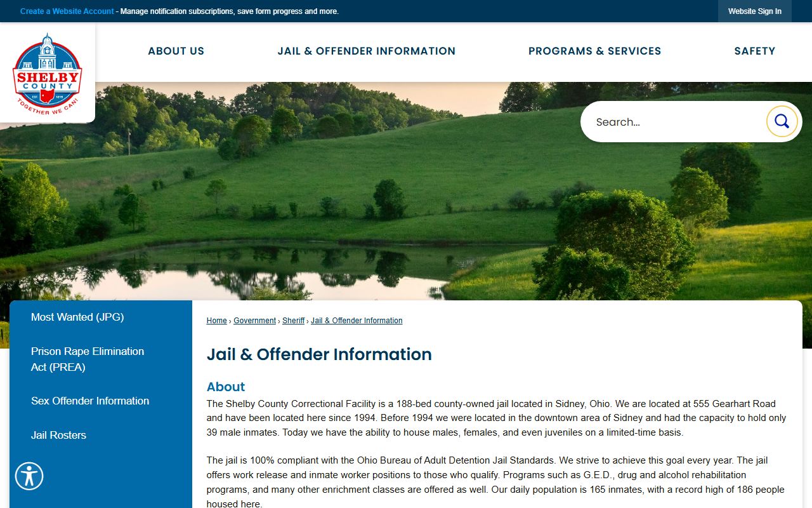Open Jail & Offender Information menu
The image size is (812, 508).
(x=367, y=51)
